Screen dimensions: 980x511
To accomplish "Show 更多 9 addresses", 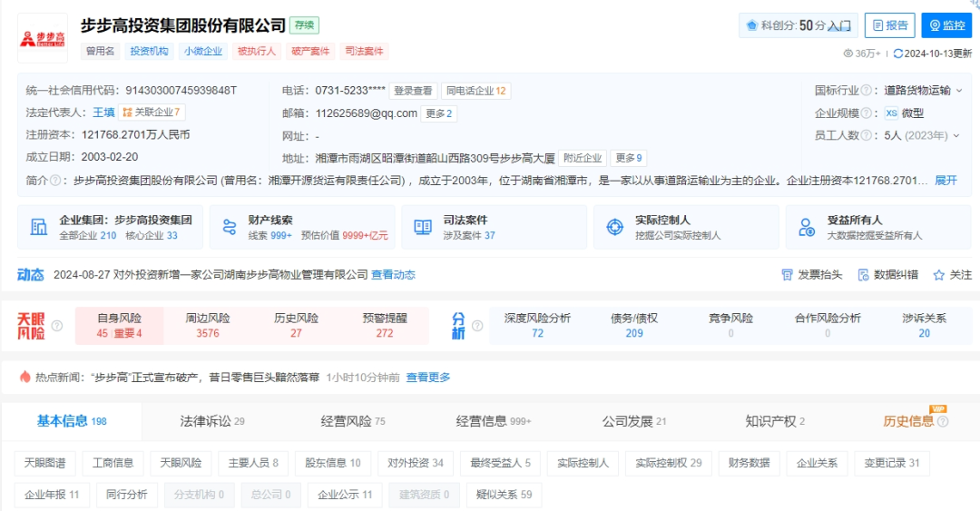I will (x=629, y=158).
